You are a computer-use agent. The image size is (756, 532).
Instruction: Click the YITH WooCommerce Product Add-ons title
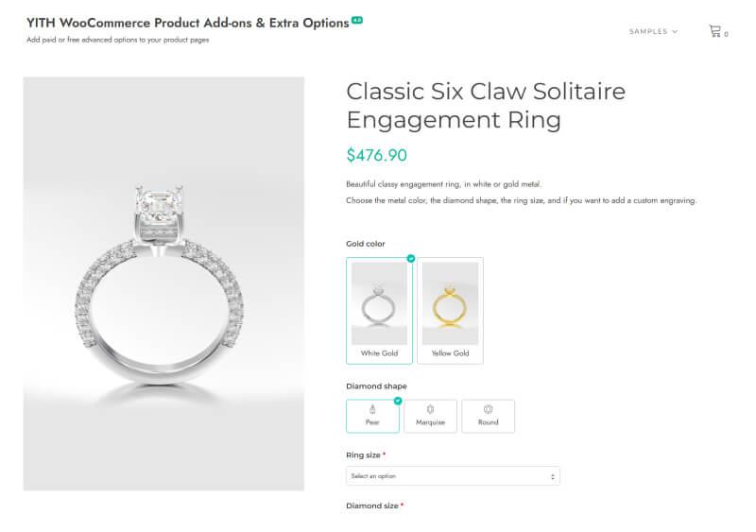point(187,23)
